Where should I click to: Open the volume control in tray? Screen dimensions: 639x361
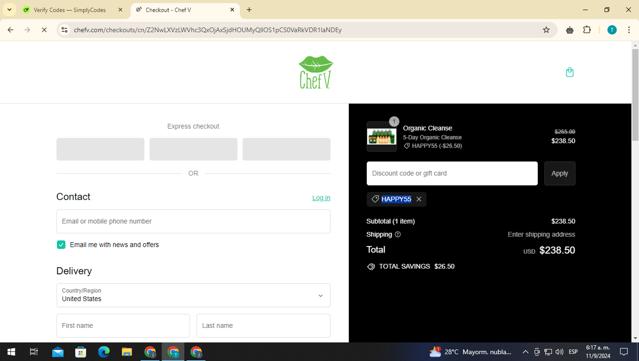pos(560,352)
